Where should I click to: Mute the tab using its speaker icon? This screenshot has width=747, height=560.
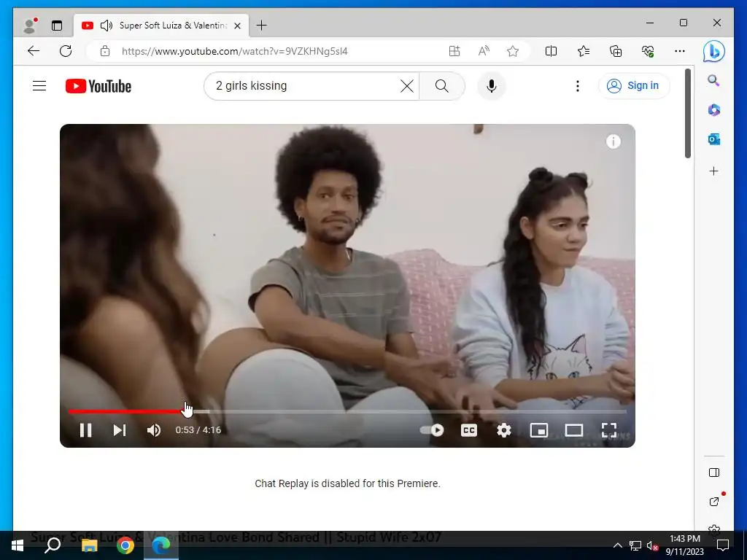click(x=107, y=26)
